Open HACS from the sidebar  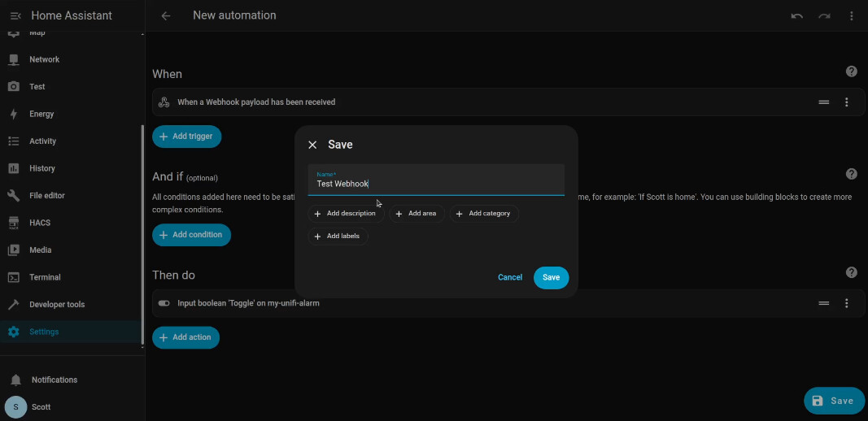click(40, 223)
